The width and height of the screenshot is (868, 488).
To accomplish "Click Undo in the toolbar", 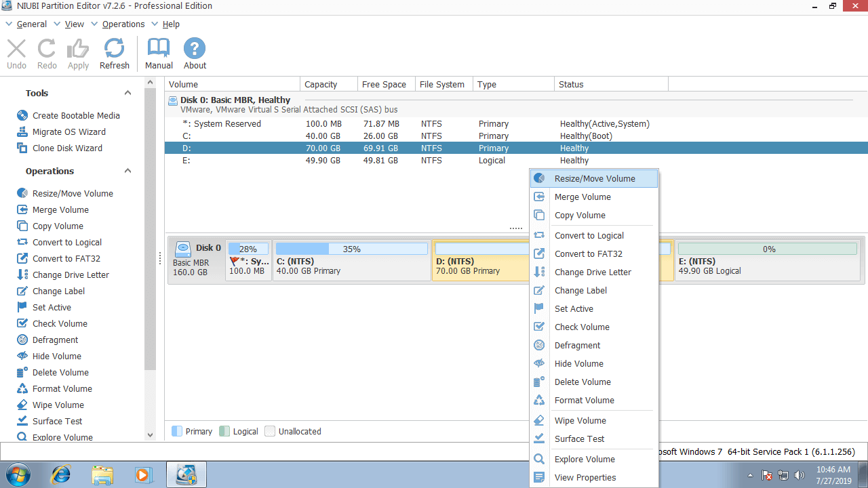I will pos(16,54).
